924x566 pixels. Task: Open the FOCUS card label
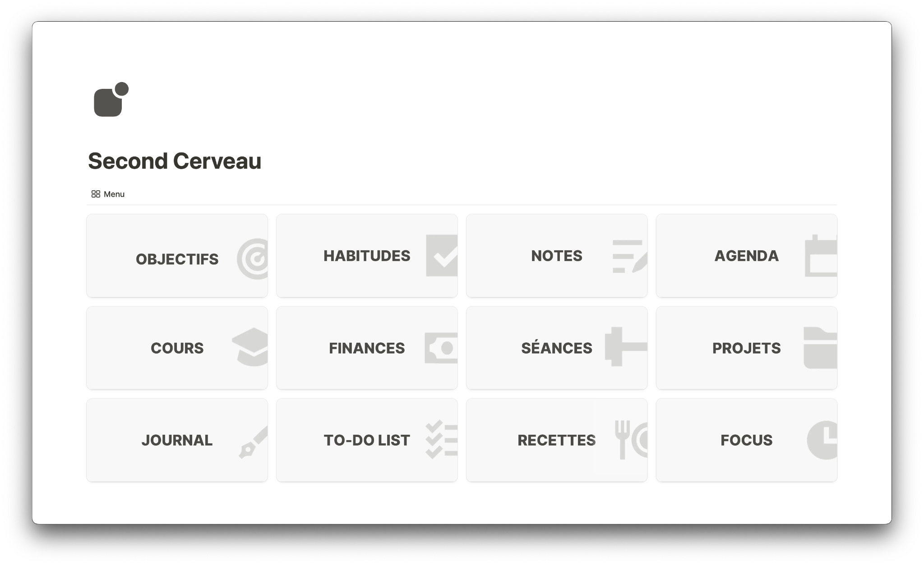pyautogui.click(x=746, y=440)
